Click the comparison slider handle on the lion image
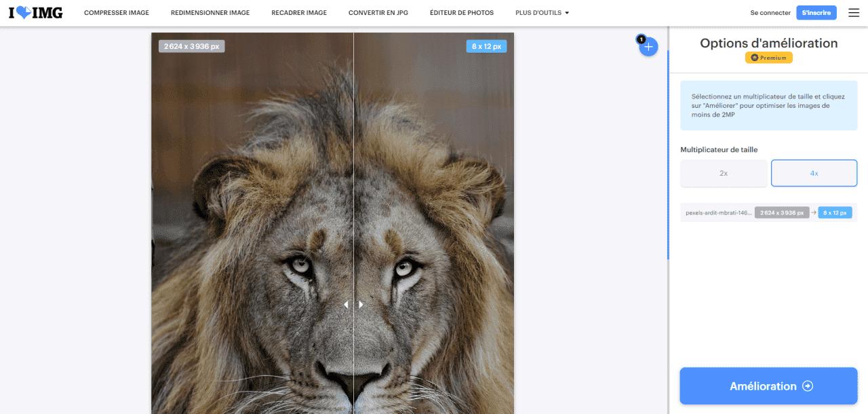 pyautogui.click(x=353, y=305)
